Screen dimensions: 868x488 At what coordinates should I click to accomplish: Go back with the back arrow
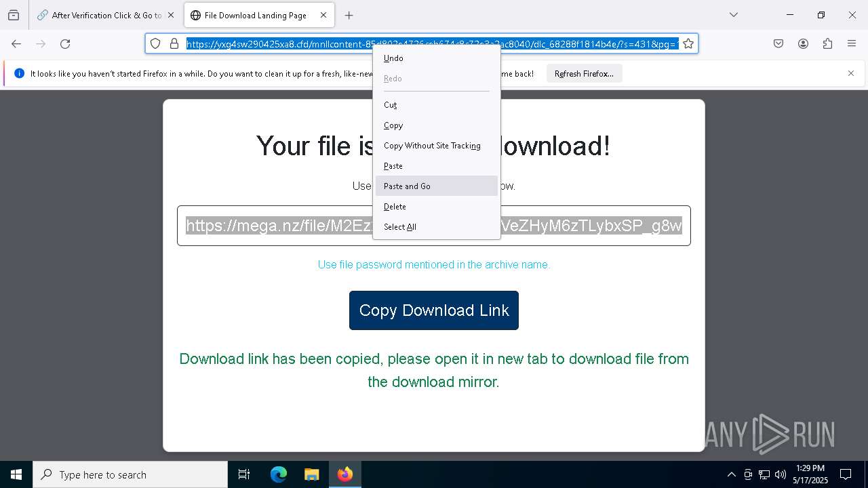point(16,44)
